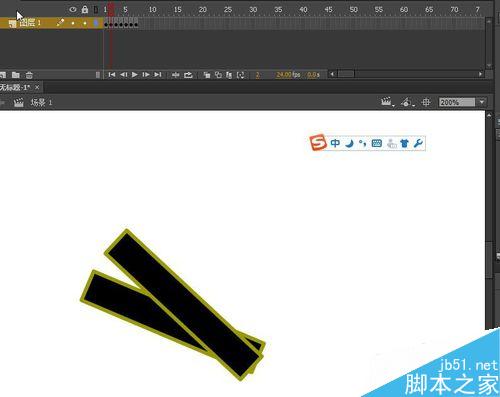Image resolution: width=500 pixels, height=397 pixels.
Task: Click the timeline scroll right arrow
Action: (480, 74)
